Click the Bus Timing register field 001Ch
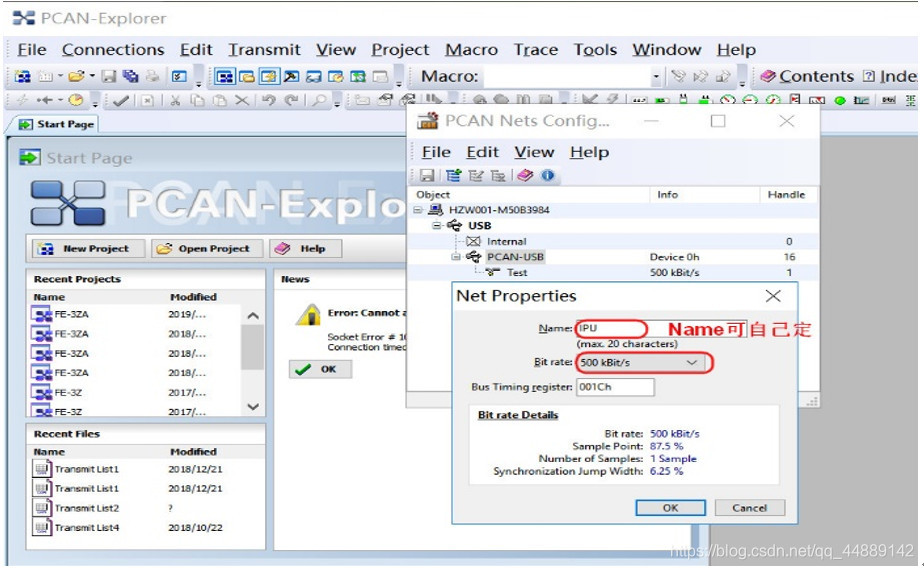924x570 pixels. [615, 387]
